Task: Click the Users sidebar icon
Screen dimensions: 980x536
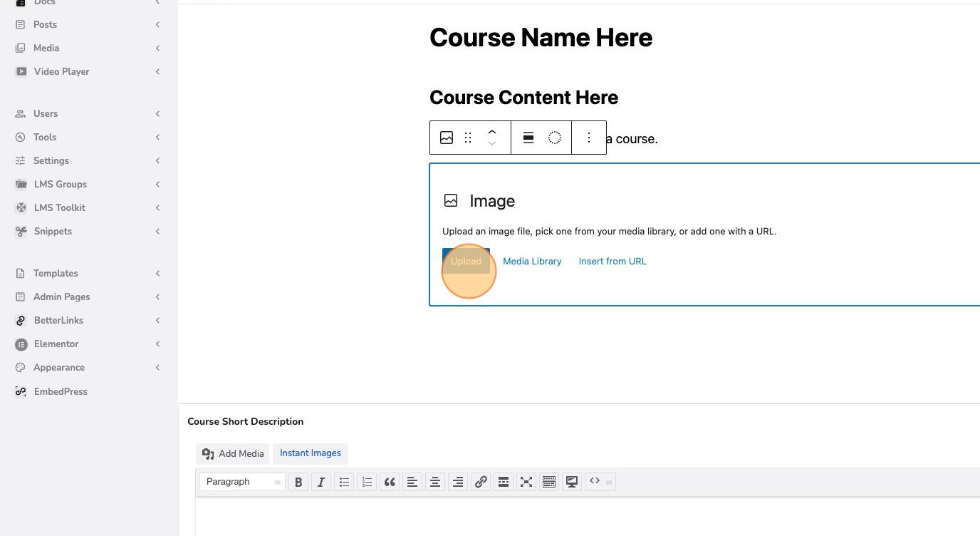Action: pos(21,113)
